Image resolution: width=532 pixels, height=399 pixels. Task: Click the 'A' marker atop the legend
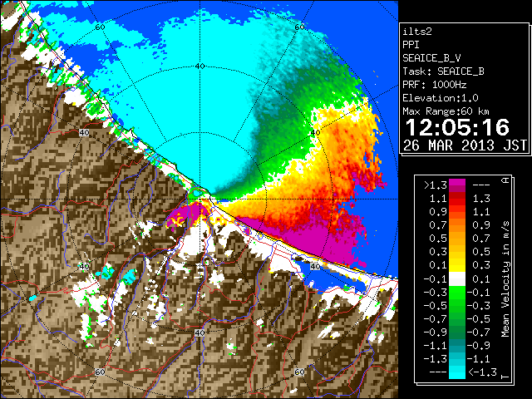click(x=505, y=180)
